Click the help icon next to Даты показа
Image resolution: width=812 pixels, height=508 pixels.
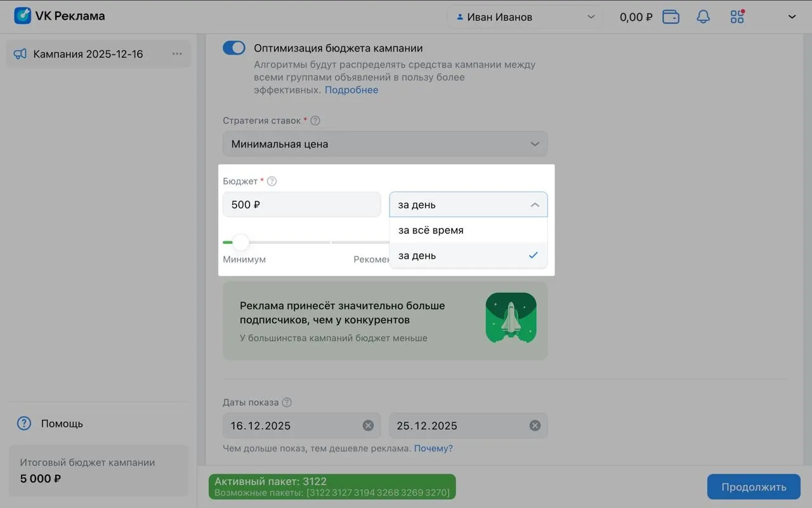point(287,403)
